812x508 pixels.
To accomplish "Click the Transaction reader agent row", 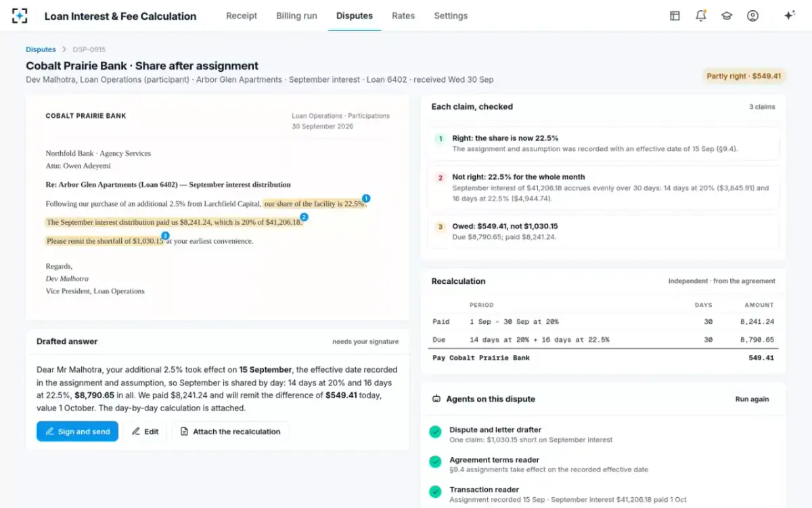I will coord(603,494).
